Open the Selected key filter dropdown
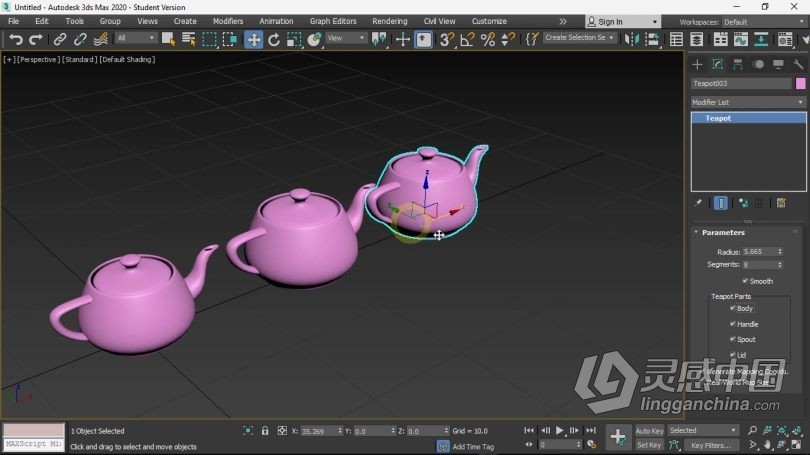This screenshot has height=455, width=810. [x=703, y=430]
